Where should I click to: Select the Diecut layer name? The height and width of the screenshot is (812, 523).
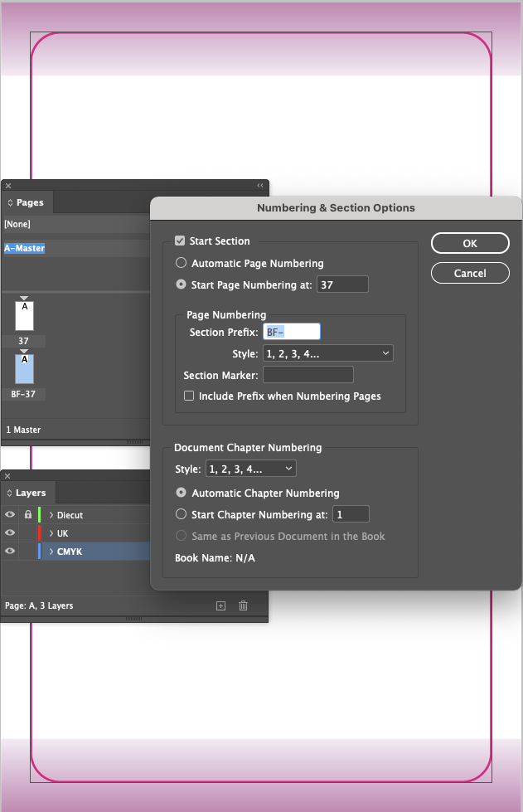click(x=70, y=515)
